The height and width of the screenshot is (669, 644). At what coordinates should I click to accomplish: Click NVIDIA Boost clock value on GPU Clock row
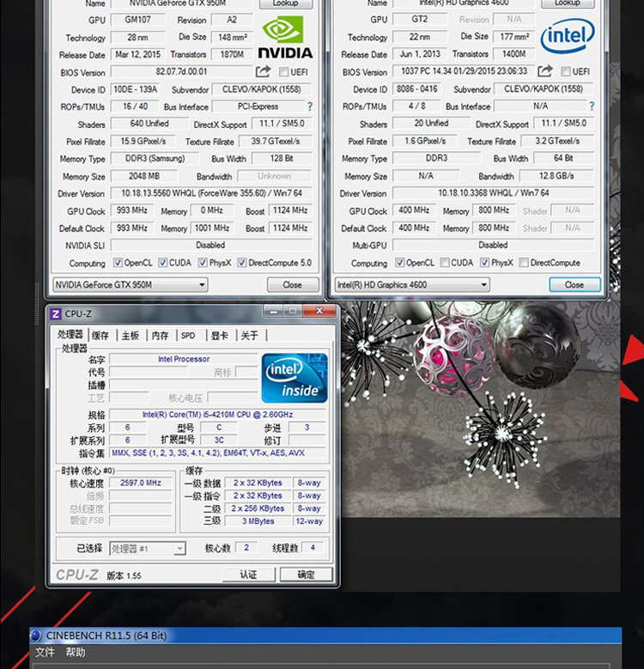click(x=290, y=210)
